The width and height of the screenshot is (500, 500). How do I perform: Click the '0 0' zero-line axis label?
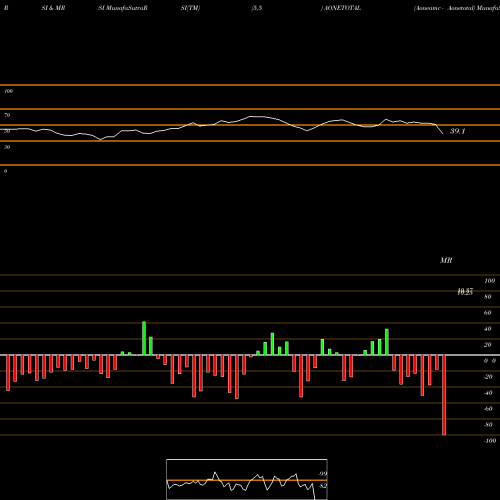click(x=490, y=361)
